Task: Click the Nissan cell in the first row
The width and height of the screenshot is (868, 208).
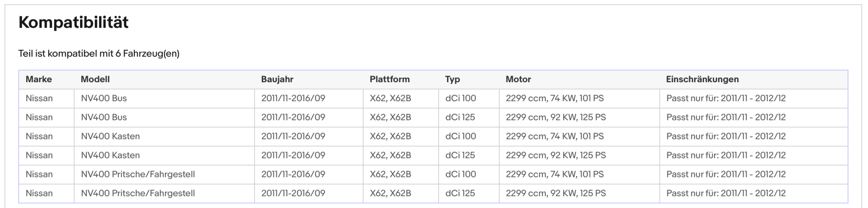Action: 47,98
